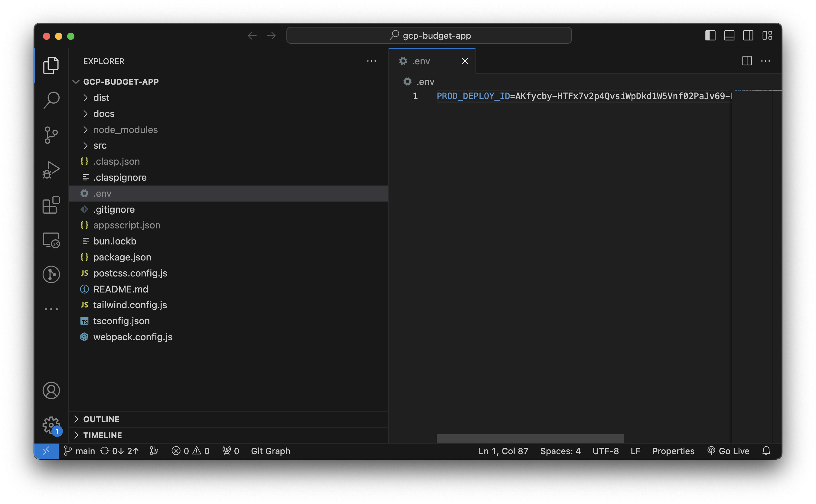Open the Remote Explorer view
This screenshot has width=816, height=504.
tap(51, 240)
